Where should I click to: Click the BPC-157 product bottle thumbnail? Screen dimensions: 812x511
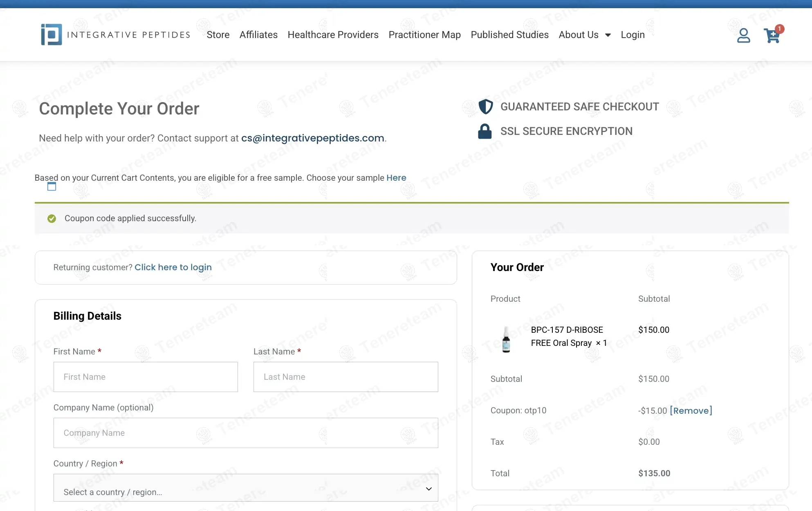pyautogui.click(x=506, y=339)
